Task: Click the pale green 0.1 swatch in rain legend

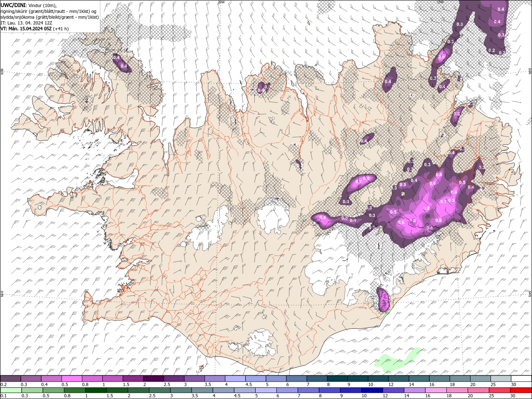Action: point(11,390)
